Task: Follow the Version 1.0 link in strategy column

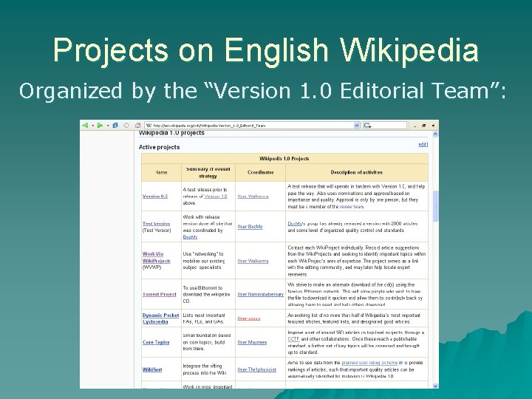Action: [x=216, y=196]
